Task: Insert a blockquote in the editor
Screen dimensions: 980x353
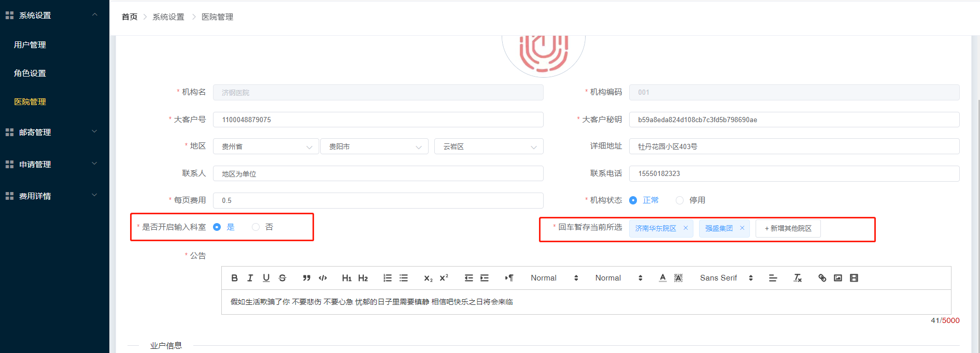Action: [306, 278]
